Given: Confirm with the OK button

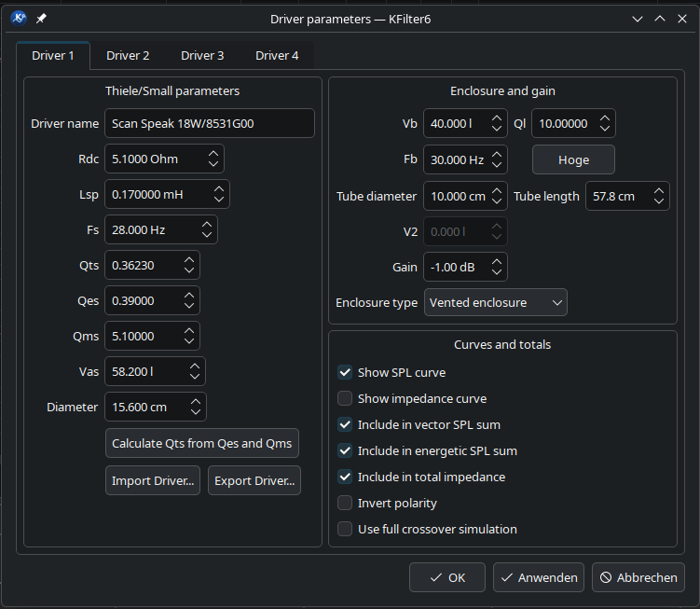Looking at the screenshot, I should click(447, 577).
